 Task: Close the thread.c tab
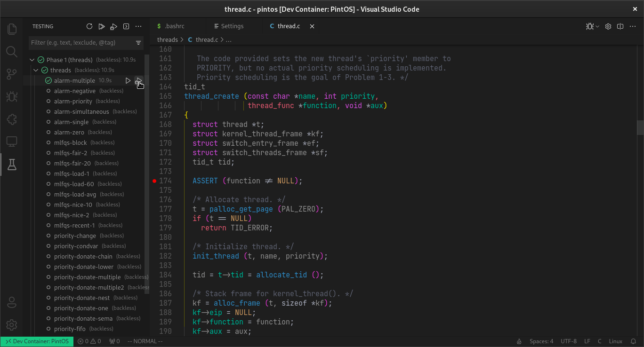coord(312,26)
